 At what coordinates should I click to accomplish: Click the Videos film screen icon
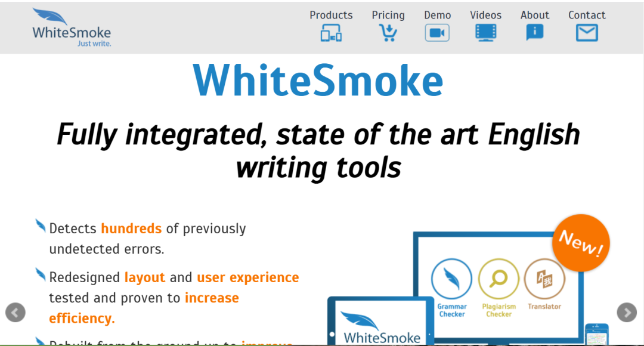486,33
